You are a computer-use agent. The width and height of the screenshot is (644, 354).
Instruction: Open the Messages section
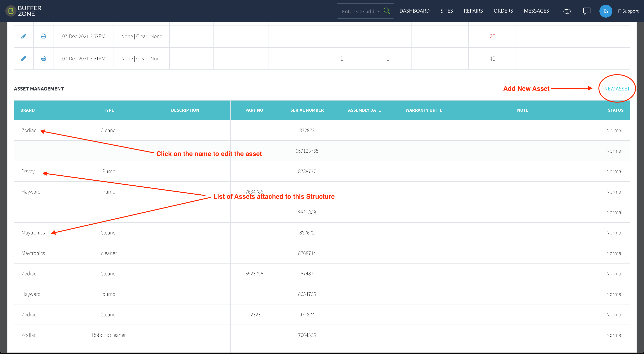(x=536, y=11)
